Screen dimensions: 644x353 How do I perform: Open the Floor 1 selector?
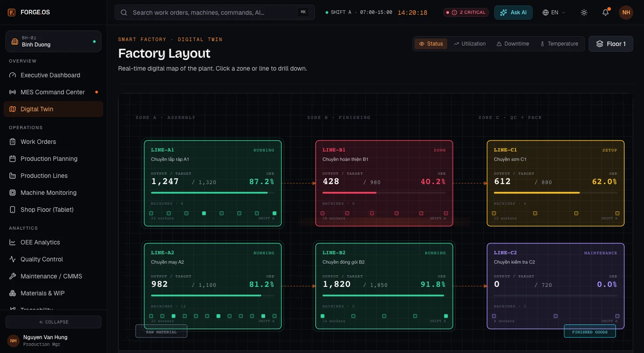tap(611, 44)
